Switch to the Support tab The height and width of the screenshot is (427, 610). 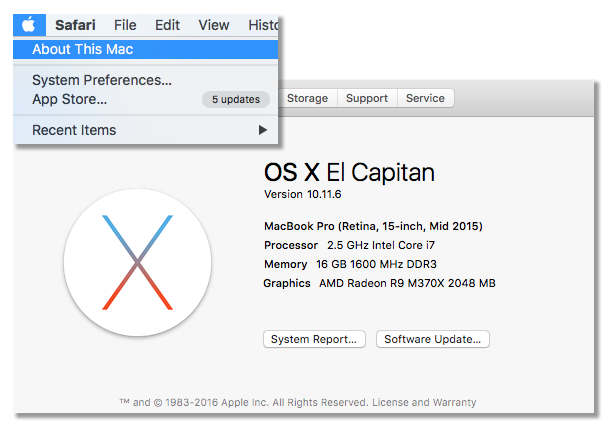[367, 98]
